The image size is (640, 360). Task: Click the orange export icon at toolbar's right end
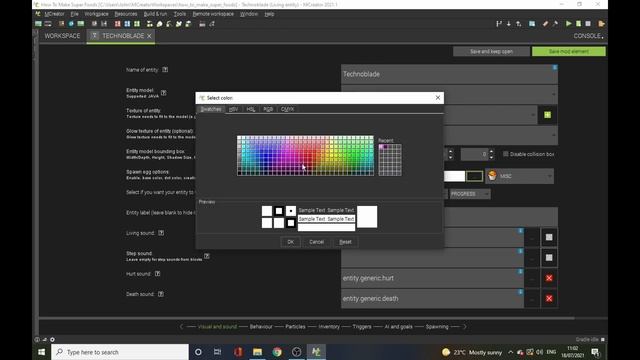[x=601, y=24]
